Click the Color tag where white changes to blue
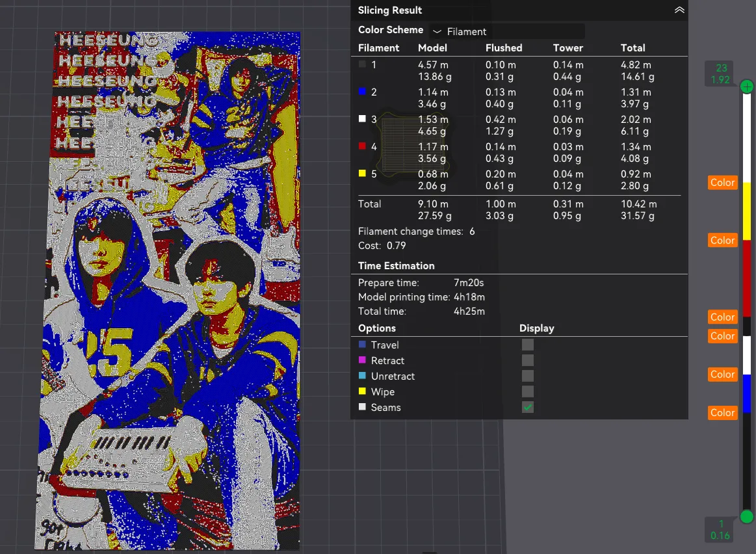This screenshot has height=554, width=756. [722, 375]
